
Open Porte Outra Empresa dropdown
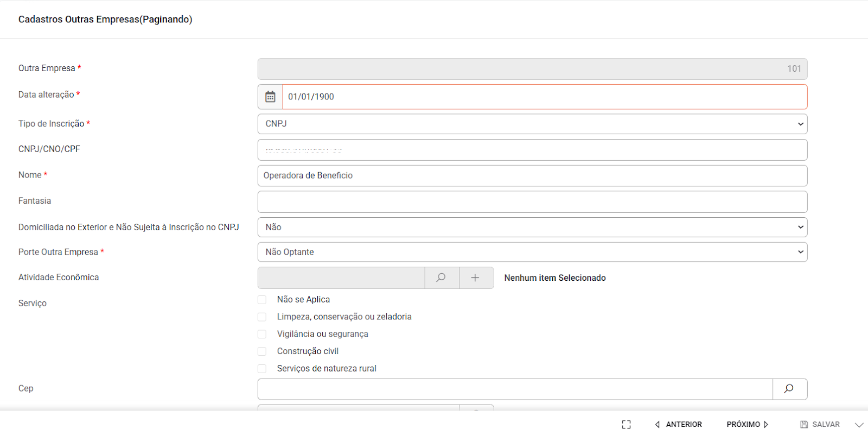coord(532,252)
